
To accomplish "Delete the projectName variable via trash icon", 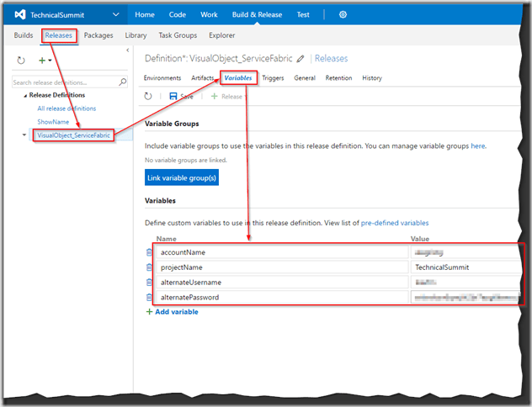I will point(149,267).
